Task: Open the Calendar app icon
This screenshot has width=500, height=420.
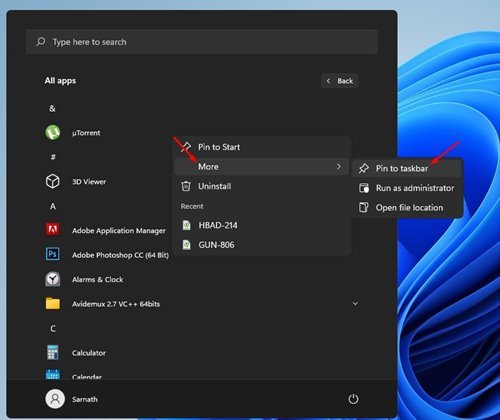Action: (x=53, y=375)
